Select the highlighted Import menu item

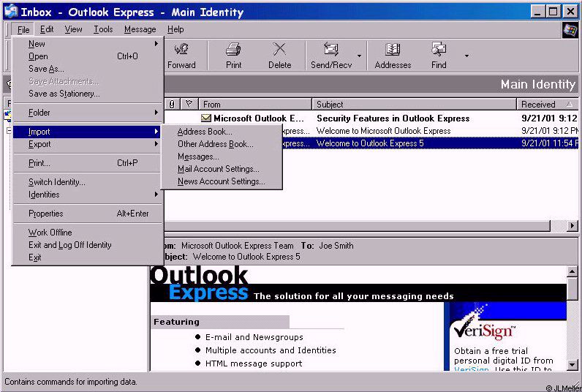point(87,132)
